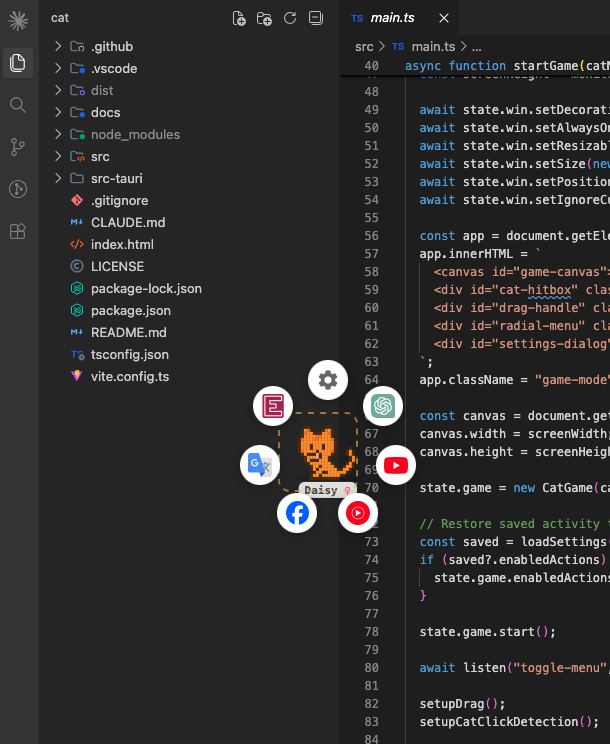Expand the docs folder
The width and height of the screenshot is (610, 744).
point(190,112)
